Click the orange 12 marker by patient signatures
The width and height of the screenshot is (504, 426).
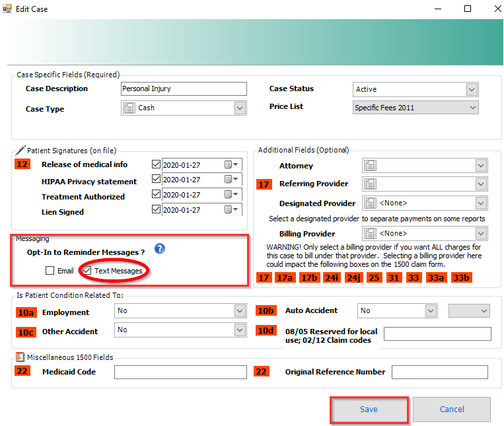23,164
